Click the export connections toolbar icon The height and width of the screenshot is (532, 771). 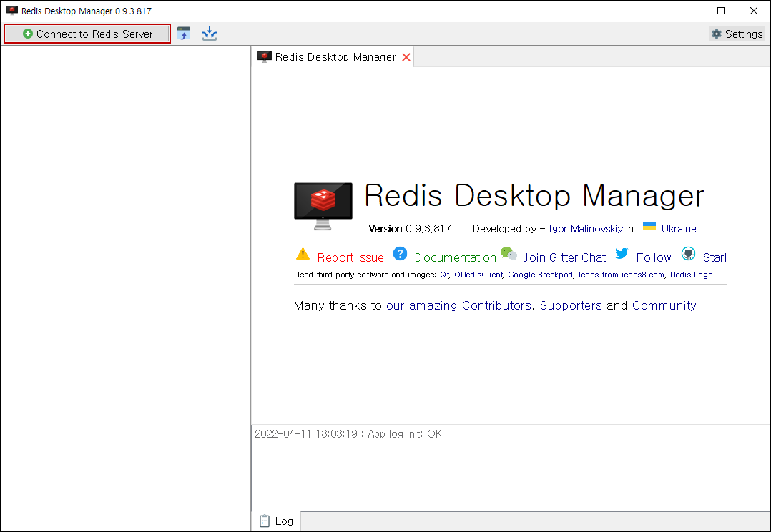point(210,34)
